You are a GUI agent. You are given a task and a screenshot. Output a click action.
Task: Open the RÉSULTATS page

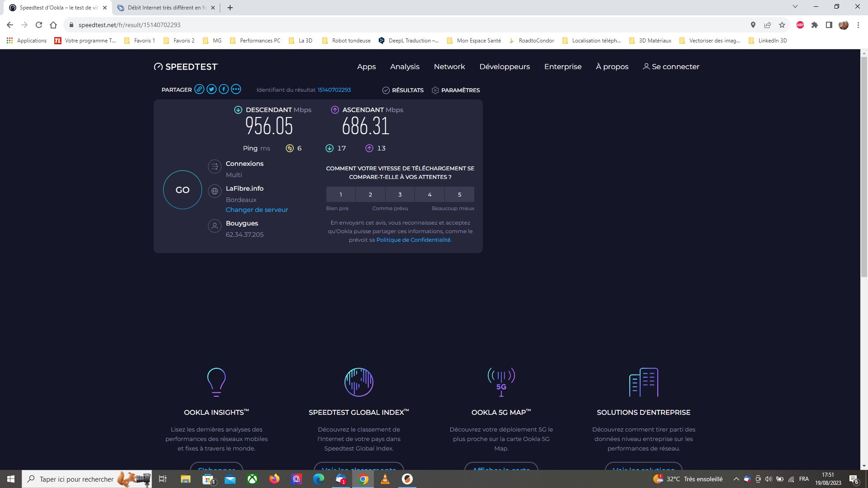coord(403,90)
